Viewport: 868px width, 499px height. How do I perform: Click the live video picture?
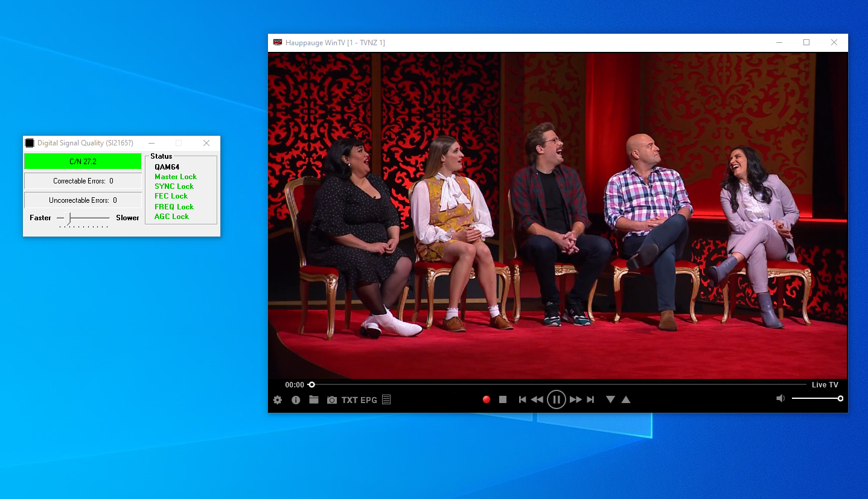click(x=558, y=215)
